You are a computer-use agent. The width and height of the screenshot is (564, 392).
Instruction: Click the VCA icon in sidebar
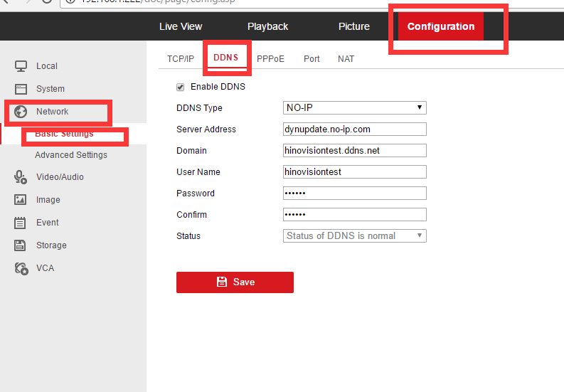click(x=21, y=268)
